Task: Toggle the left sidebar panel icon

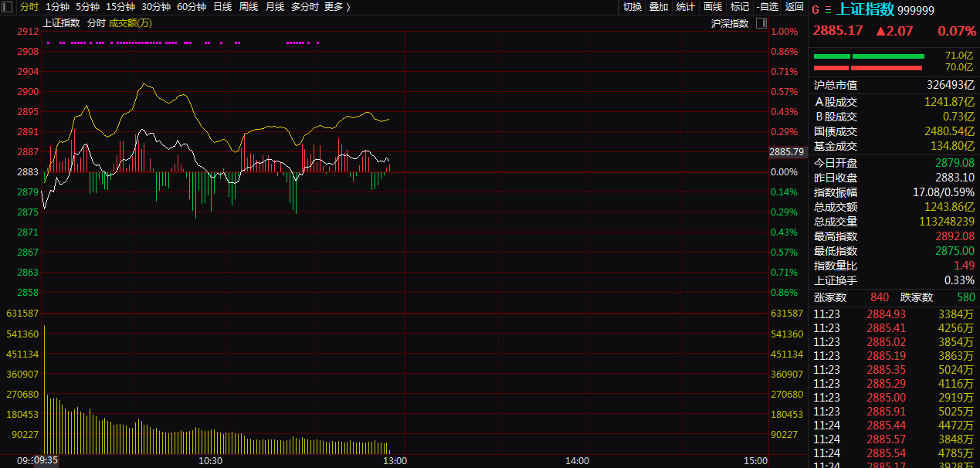Action: point(7,7)
